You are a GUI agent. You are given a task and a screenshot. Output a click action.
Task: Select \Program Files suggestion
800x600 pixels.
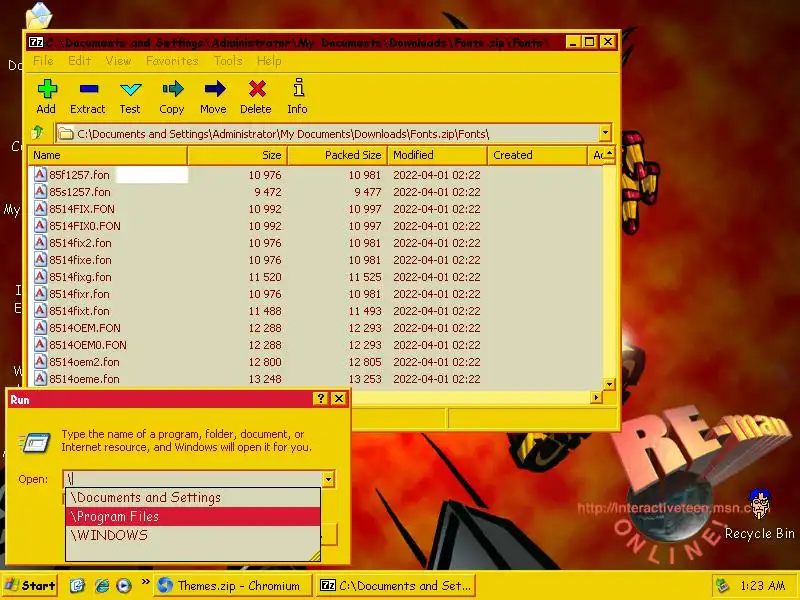(x=193, y=516)
